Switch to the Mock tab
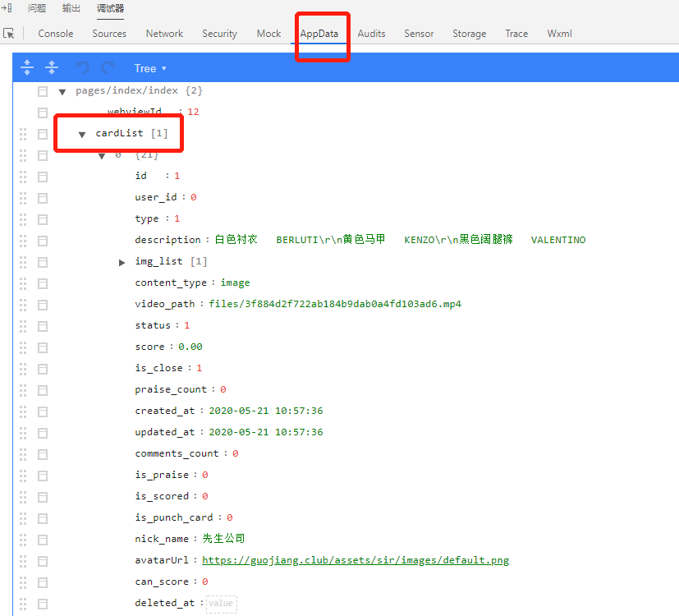679x616 pixels. (x=269, y=34)
